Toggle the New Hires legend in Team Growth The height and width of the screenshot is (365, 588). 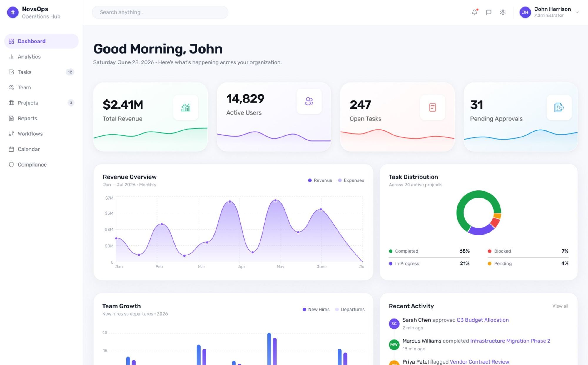(x=316, y=309)
